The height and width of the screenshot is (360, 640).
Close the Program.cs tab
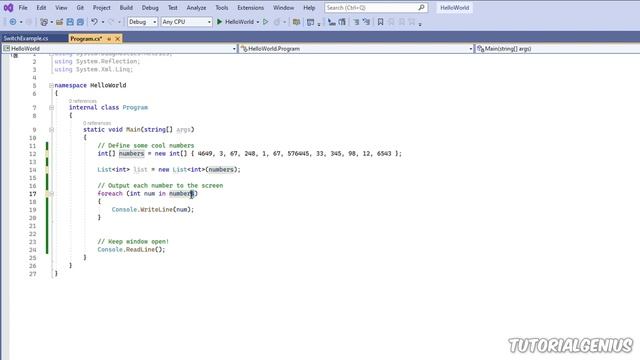[x=118, y=38]
